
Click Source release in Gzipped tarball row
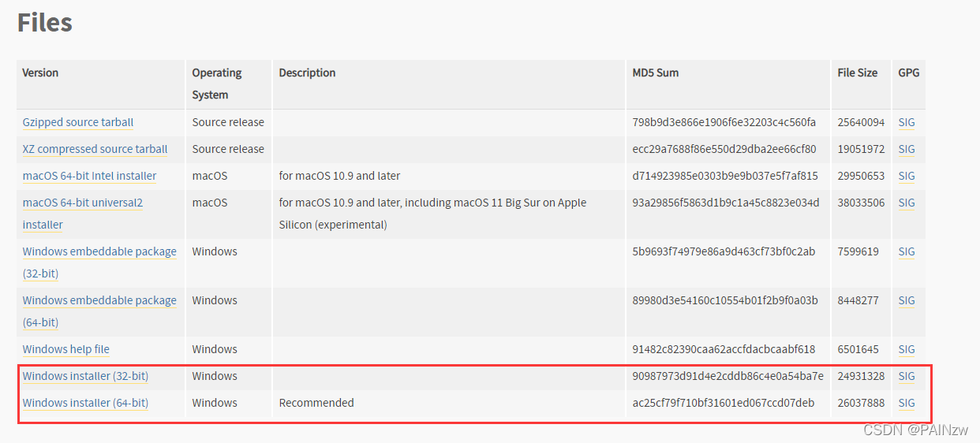pyautogui.click(x=228, y=122)
